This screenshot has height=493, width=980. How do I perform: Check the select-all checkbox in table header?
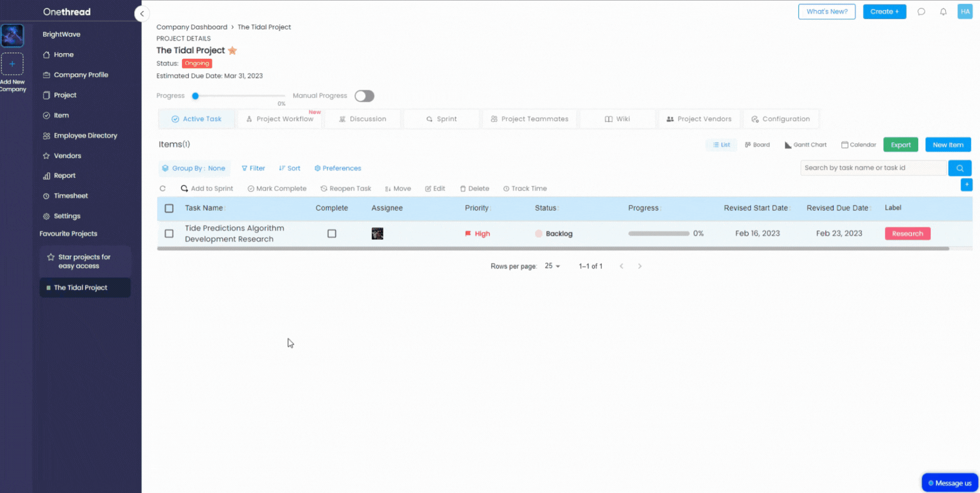point(169,208)
